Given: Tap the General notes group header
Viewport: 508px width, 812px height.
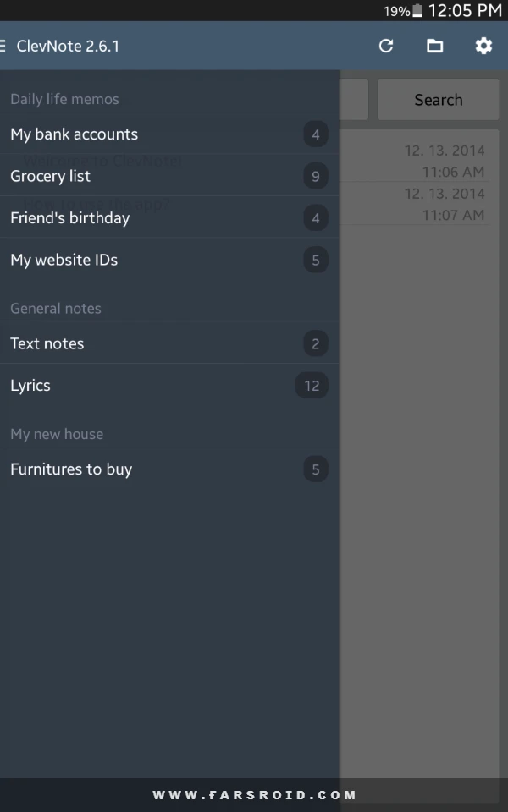Looking at the screenshot, I should tap(56, 308).
